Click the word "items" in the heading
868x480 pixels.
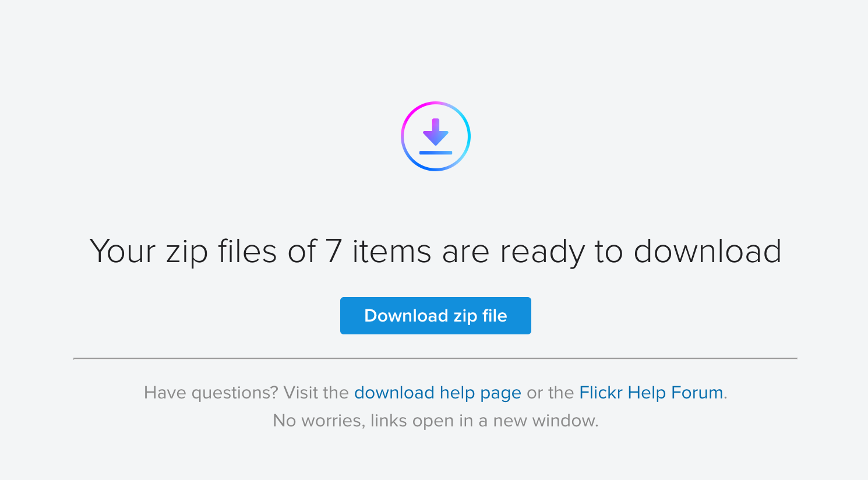point(391,252)
